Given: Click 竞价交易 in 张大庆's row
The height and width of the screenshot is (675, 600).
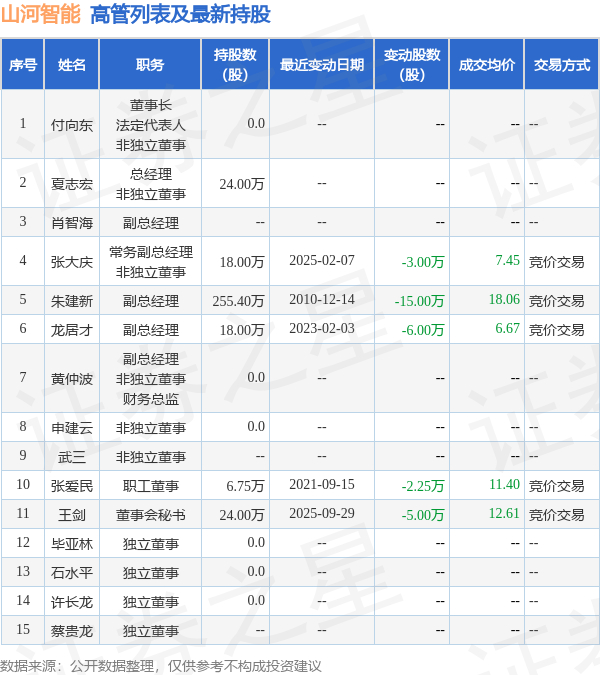Looking at the screenshot, I should pyautogui.click(x=557, y=262).
